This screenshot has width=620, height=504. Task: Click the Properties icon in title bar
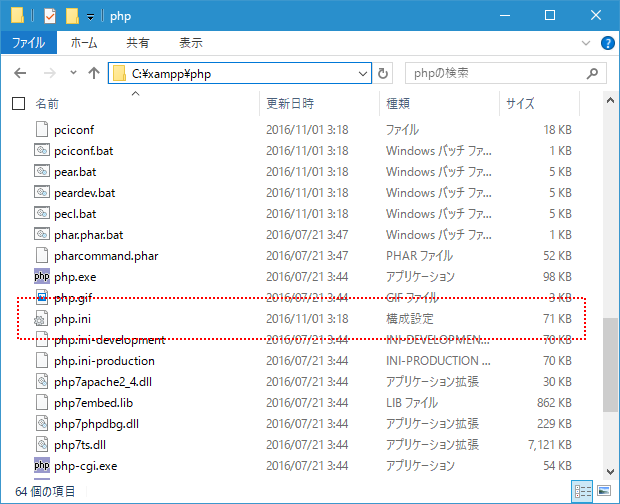(50, 16)
